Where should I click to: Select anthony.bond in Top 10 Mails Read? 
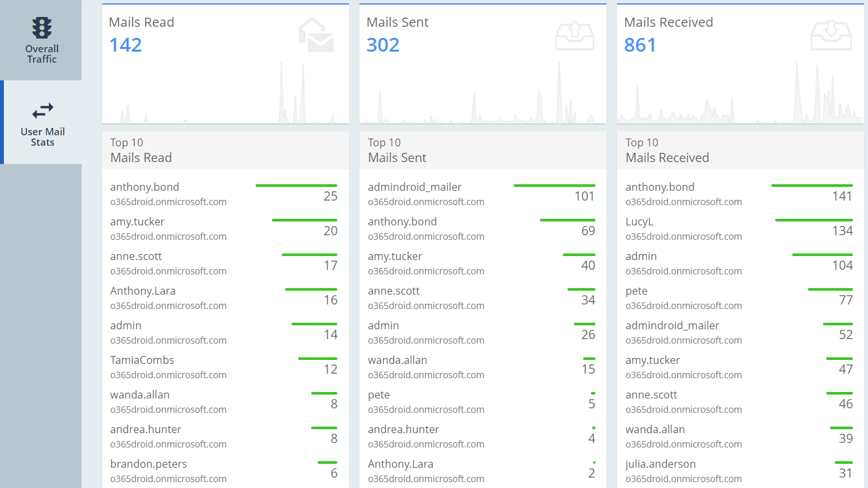pos(144,187)
